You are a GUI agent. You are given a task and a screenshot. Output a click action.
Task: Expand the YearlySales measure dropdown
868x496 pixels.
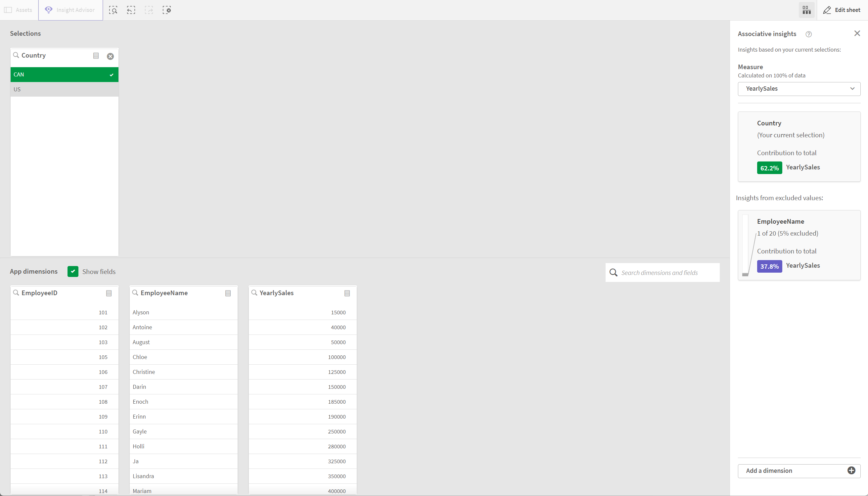click(852, 88)
